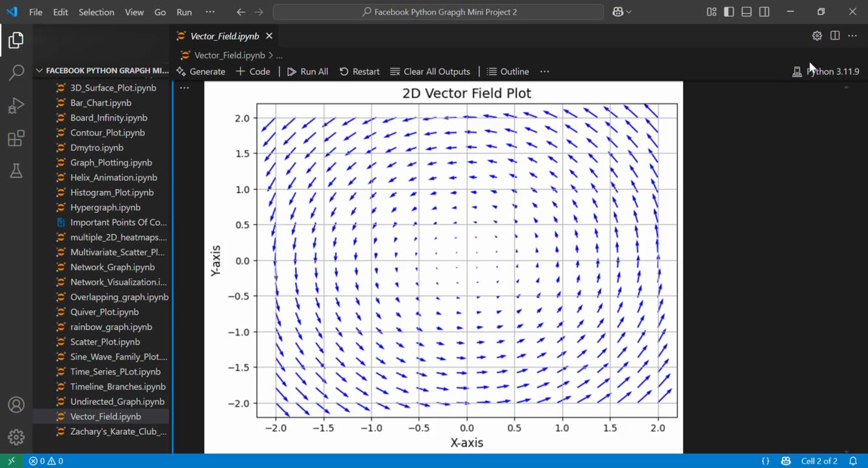Open Contour_Plot.ipynb file
This screenshot has height=468, width=868.
click(107, 133)
